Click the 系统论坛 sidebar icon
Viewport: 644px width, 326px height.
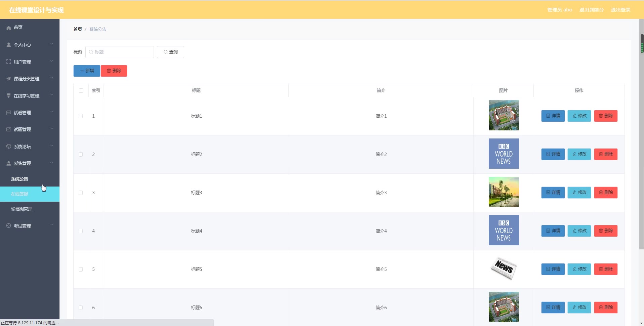(9, 147)
